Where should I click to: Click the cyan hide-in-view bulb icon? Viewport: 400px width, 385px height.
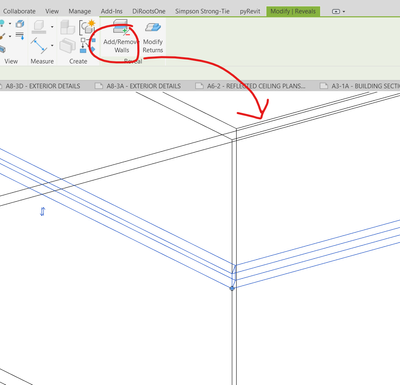tap(2, 23)
